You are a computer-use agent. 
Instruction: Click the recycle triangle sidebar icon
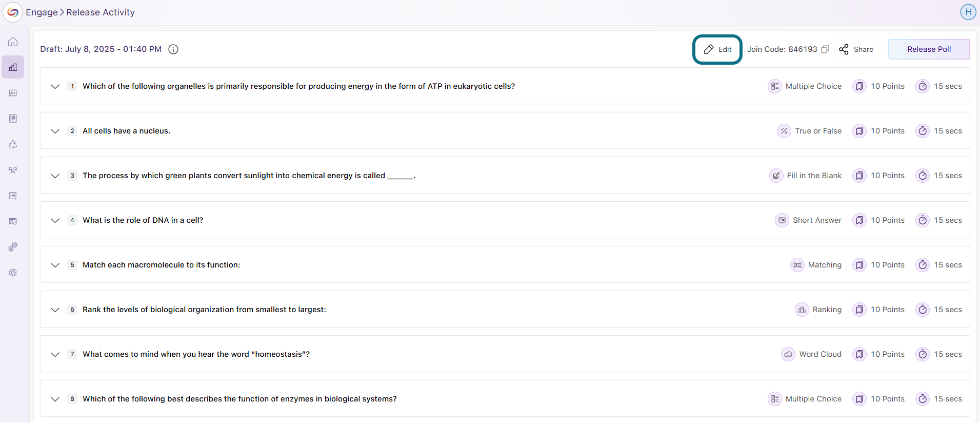point(13,144)
